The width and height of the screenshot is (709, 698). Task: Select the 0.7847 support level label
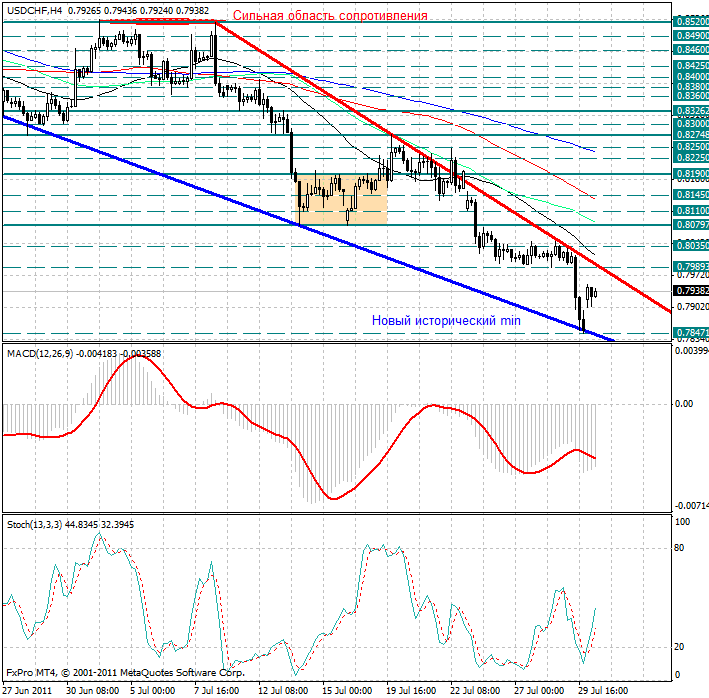691,331
